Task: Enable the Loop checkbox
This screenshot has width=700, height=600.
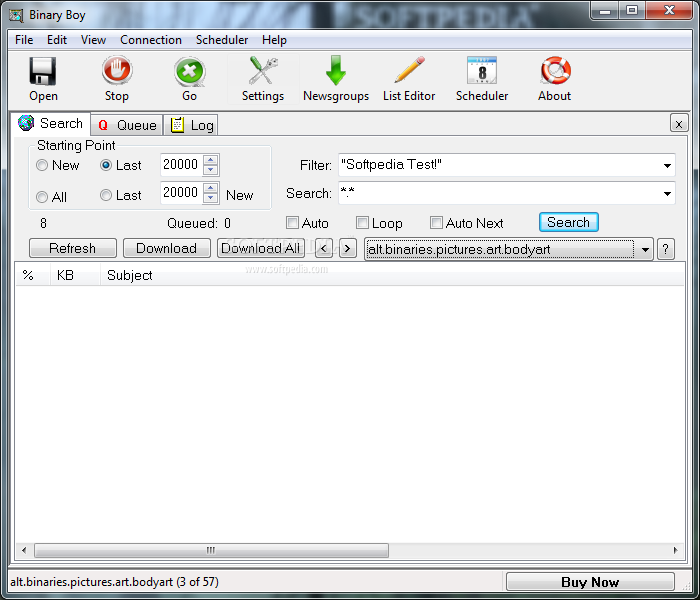Action: click(x=362, y=222)
